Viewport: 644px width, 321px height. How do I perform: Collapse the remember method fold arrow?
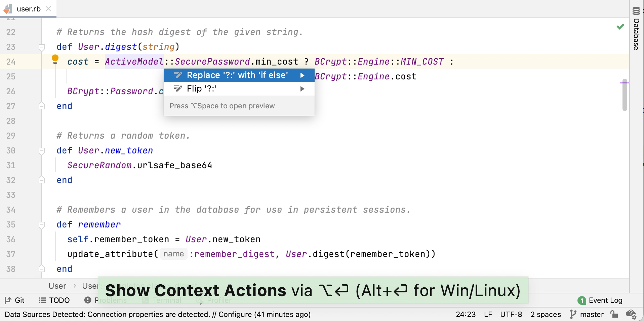click(x=42, y=225)
